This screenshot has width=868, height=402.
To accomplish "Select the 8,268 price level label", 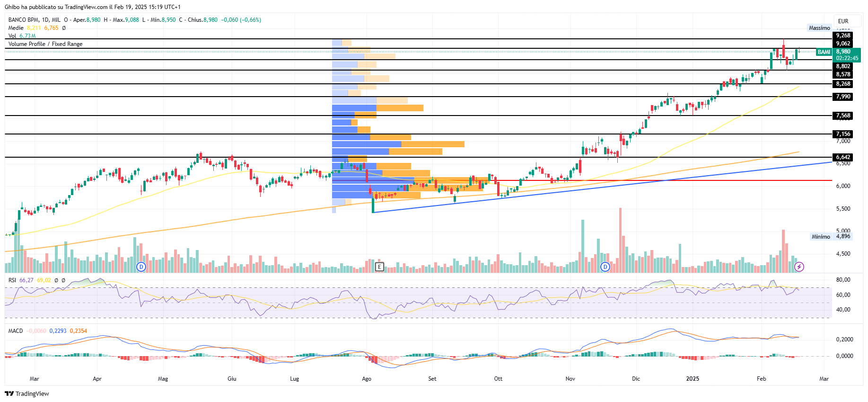I will click(843, 84).
